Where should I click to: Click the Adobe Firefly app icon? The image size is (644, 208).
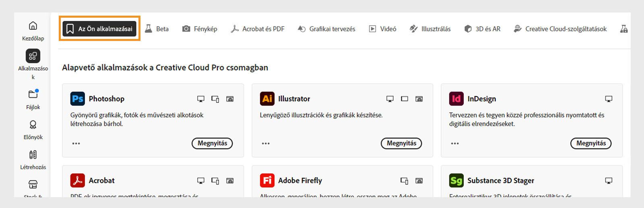pos(267,181)
